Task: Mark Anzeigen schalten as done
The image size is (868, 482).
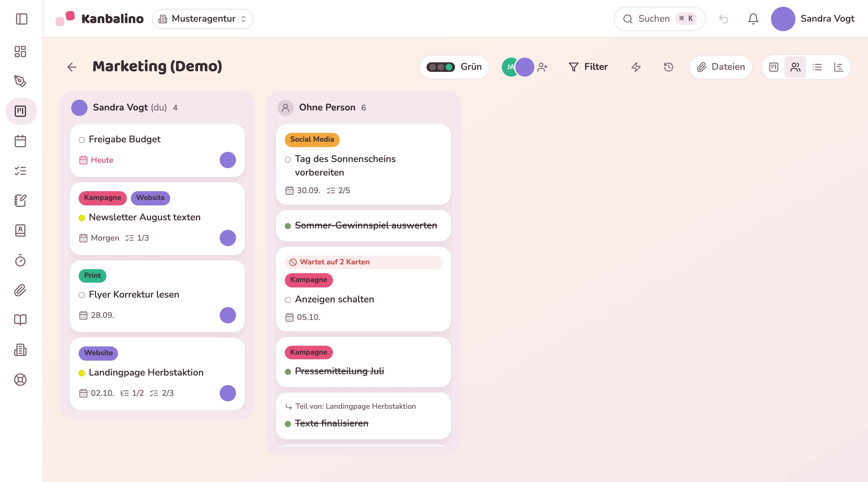Action: (x=288, y=300)
